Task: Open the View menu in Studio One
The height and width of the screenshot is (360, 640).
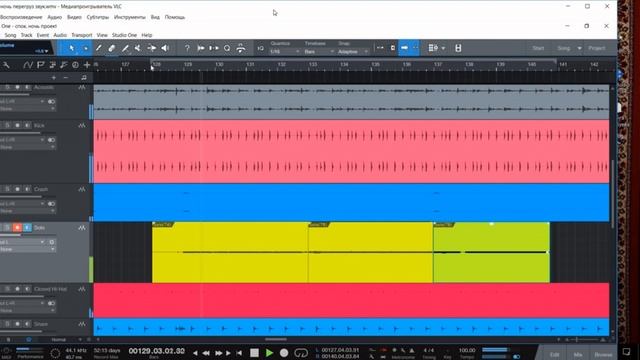Action: coord(102,35)
